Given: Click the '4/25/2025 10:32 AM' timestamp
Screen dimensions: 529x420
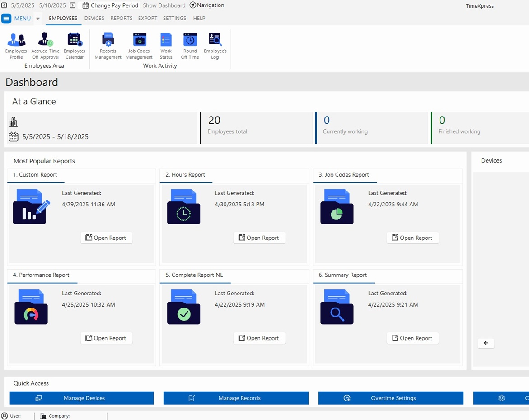Looking at the screenshot, I should click(89, 305).
